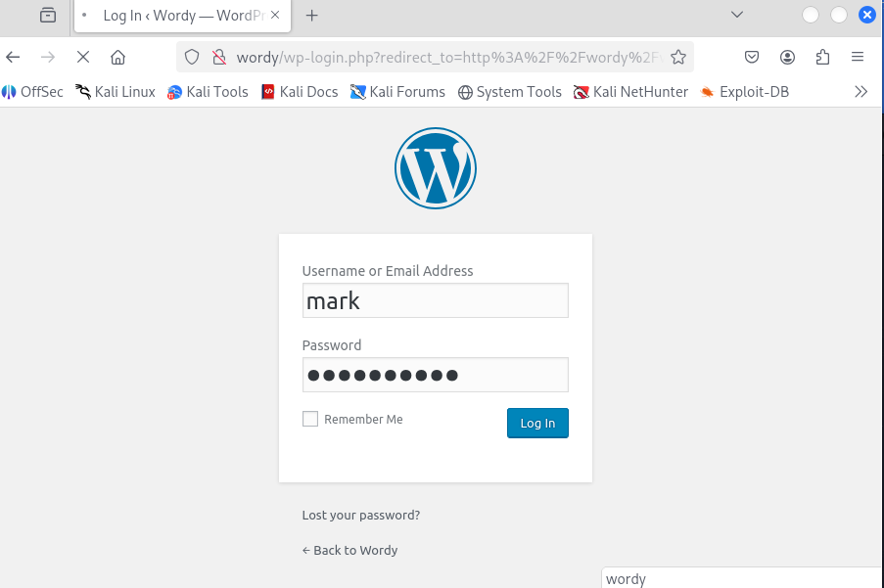
Task: Open the Exploit-DB bookmark
Action: pos(744,92)
